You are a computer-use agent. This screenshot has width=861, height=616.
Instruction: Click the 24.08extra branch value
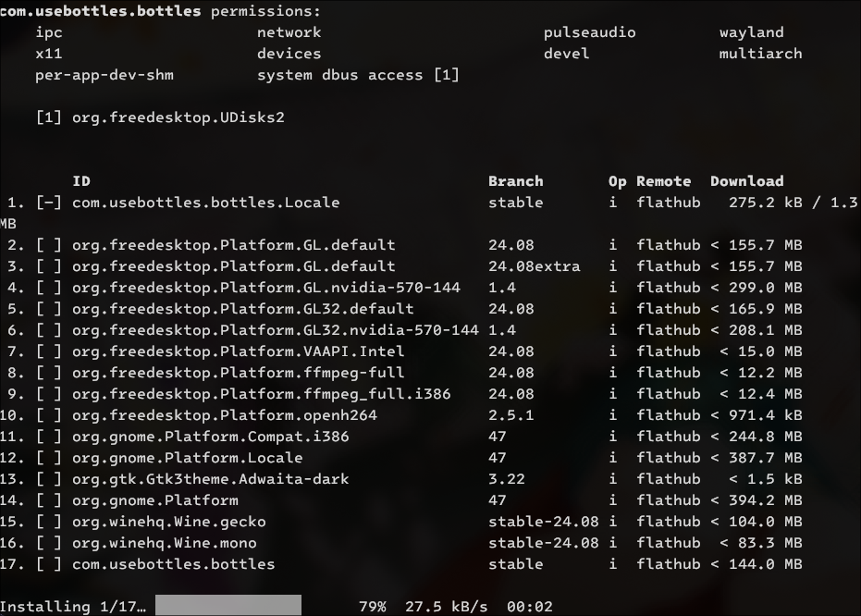click(x=534, y=266)
